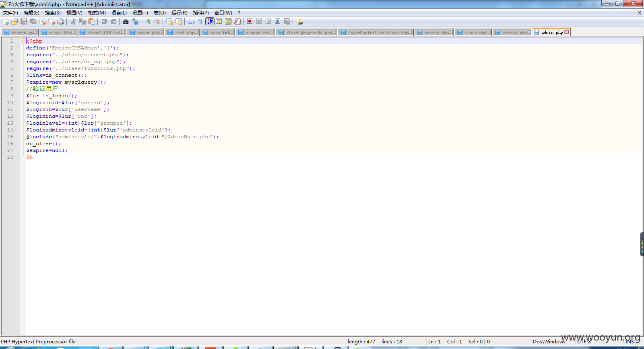
Task: Switch to the class.phpqrcode.php tab
Action: (x=307, y=33)
